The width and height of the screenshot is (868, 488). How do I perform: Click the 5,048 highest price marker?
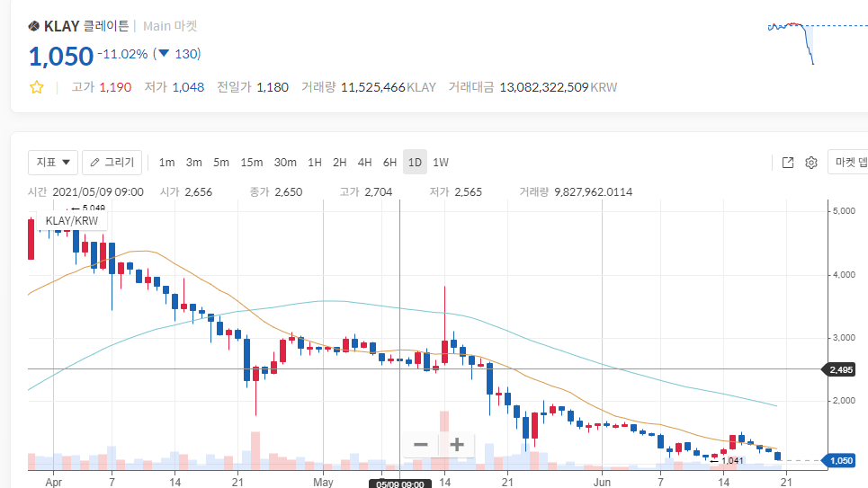(88, 208)
